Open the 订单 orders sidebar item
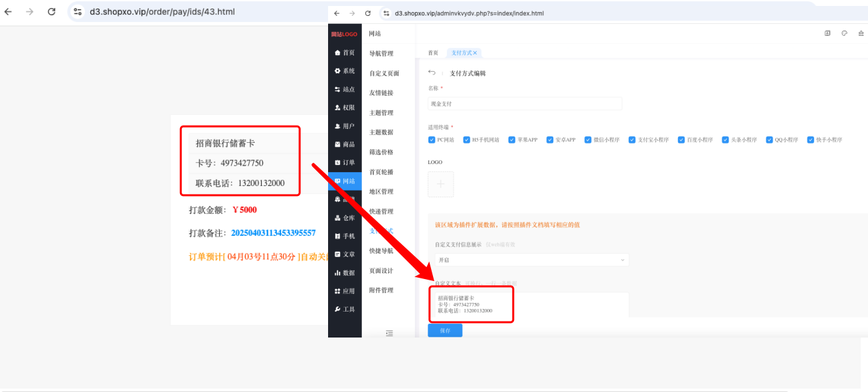Image resolution: width=868 pixels, height=392 pixels. [x=345, y=163]
